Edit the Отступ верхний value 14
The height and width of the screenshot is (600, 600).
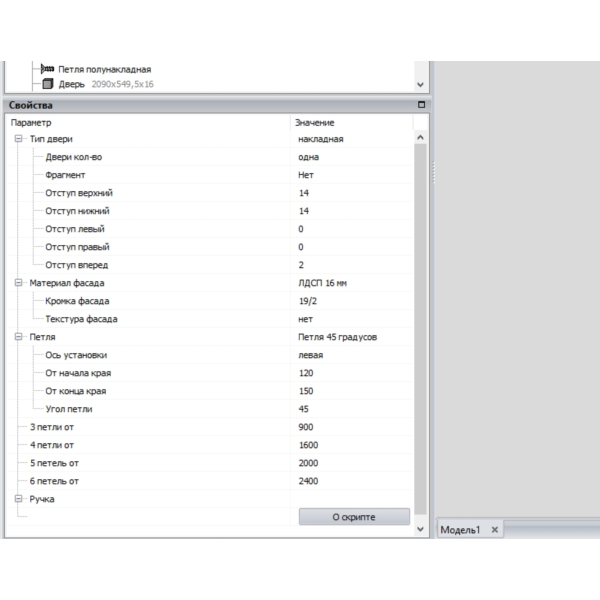click(x=352, y=193)
